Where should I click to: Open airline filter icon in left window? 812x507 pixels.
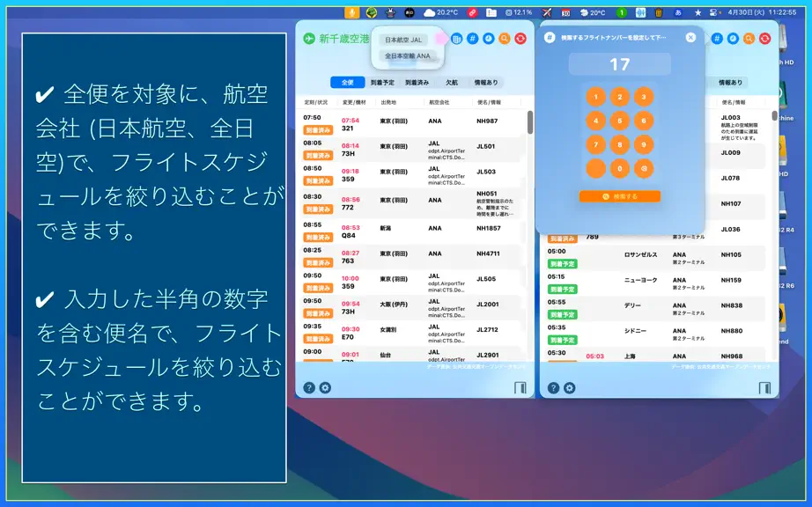[456, 38]
